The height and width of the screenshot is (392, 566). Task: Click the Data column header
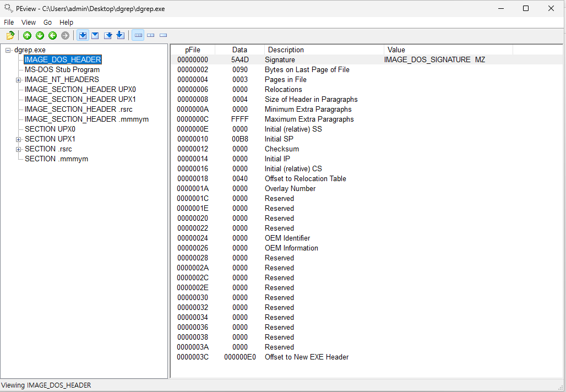[240, 50]
